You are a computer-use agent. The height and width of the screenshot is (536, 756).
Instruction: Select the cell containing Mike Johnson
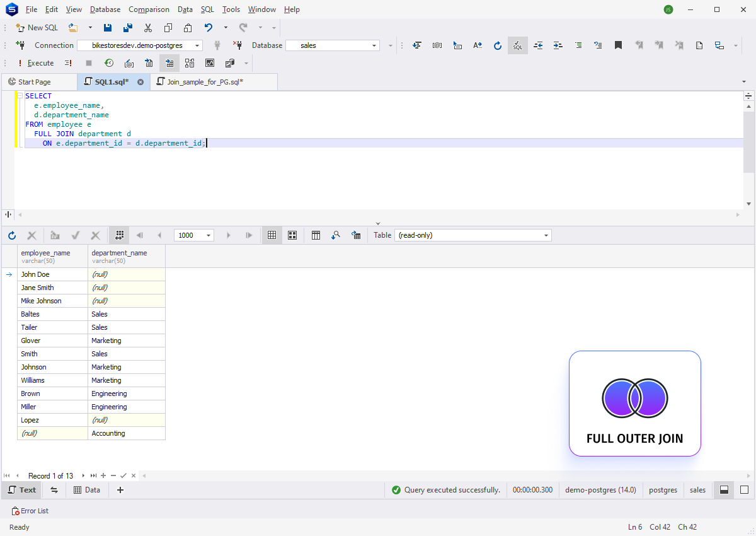coord(52,301)
